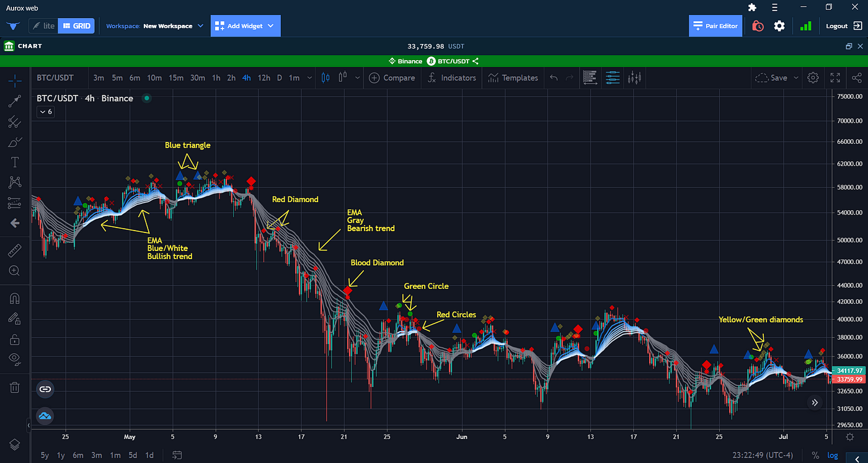Expand the Add Widget menu

pos(246,26)
